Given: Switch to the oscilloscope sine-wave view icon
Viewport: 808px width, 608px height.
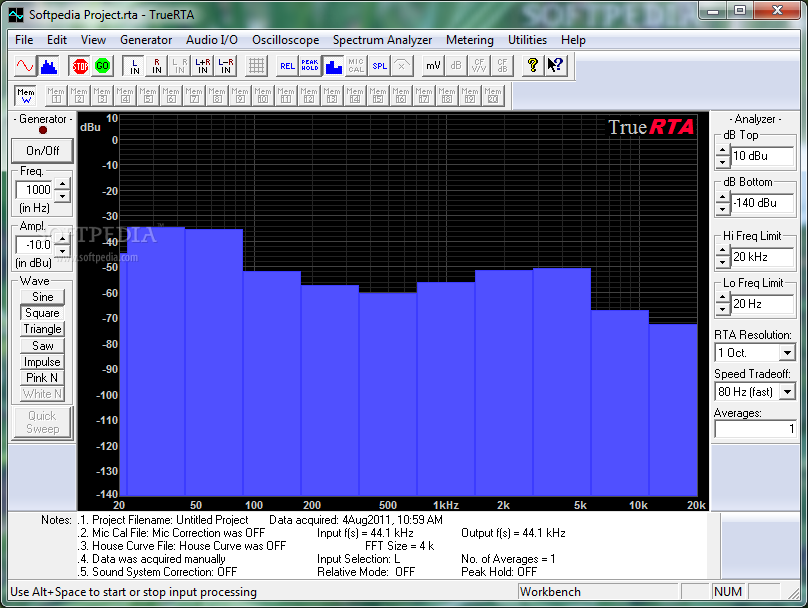Looking at the screenshot, I should pos(25,65).
